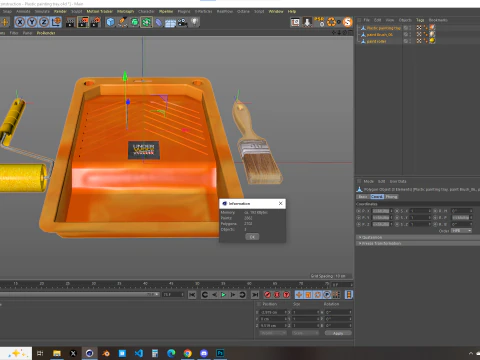480x360 pixels.
Task: Add a Cube primitive object
Action: (110, 22)
